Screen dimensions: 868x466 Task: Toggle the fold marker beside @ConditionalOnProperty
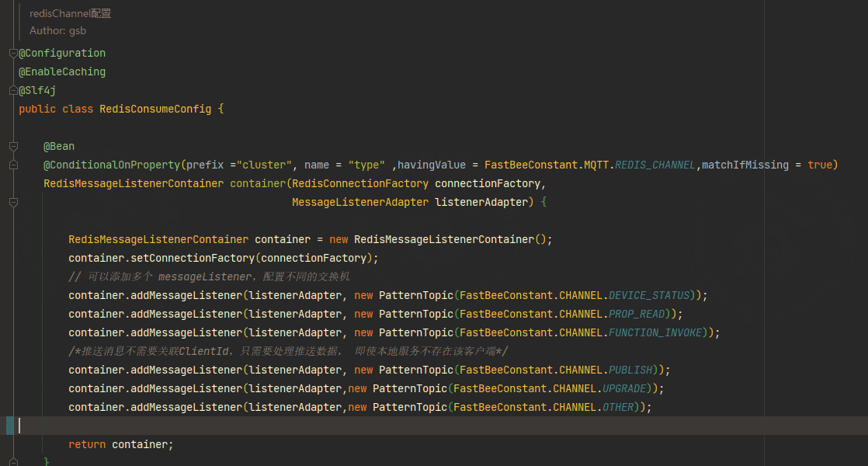pyautogui.click(x=13, y=165)
